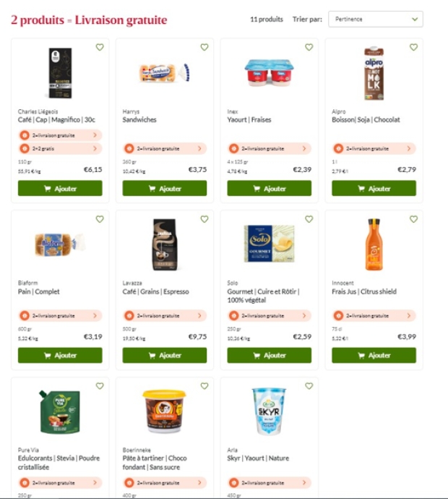
Task: Add Alpro Soja Chocolat to favorites
Action: [413, 47]
